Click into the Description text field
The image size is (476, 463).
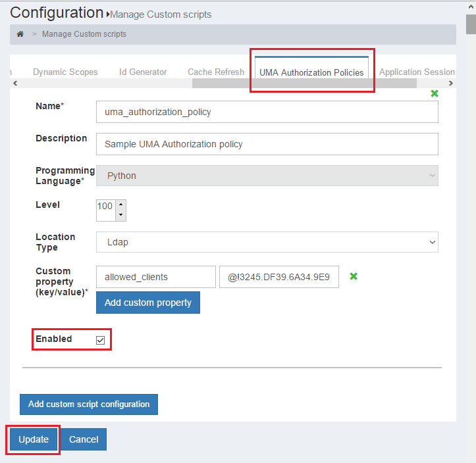267,144
